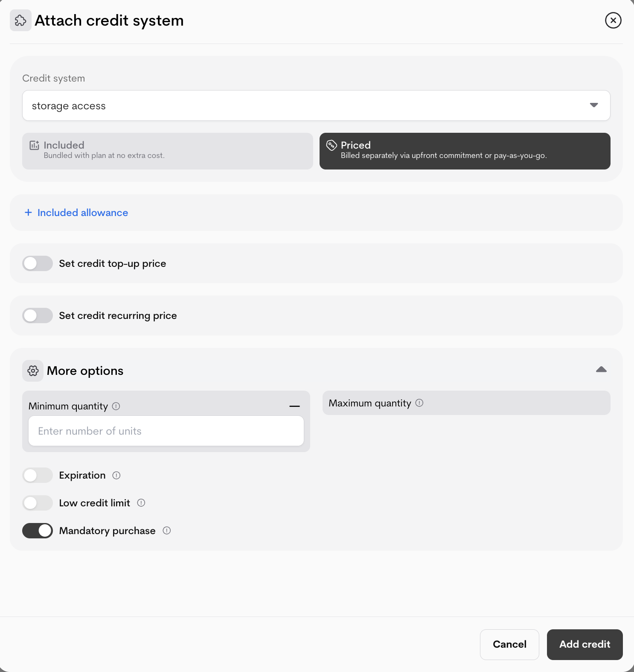
Task: Expand Included allowance with the plus control
Action: (28, 213)
